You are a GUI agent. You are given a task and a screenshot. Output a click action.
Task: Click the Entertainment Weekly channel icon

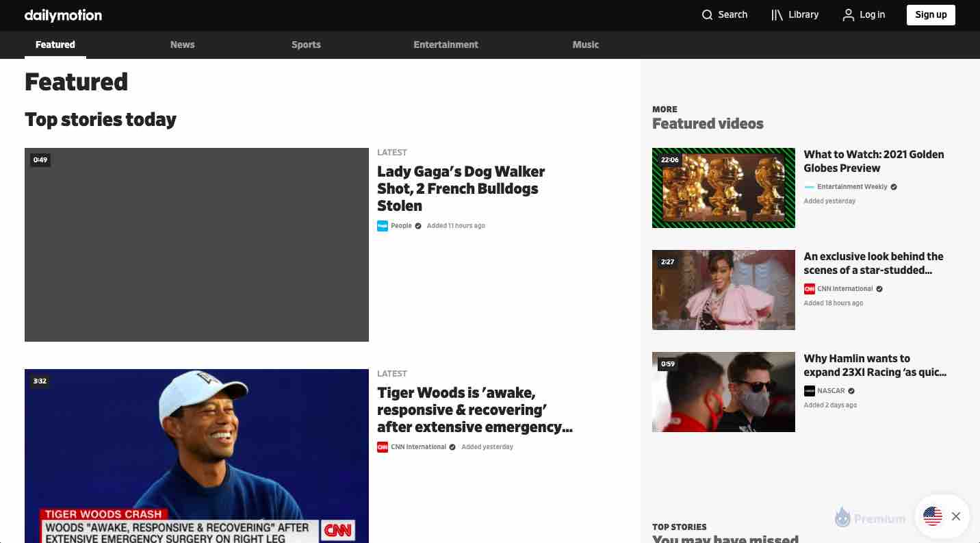pyautogui.click(x=810, y=187)
